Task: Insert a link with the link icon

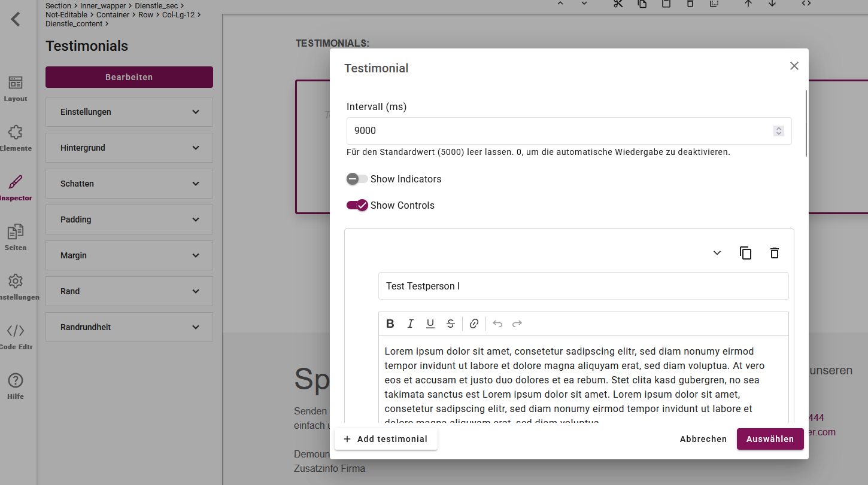Action: click(x=474, y=324)
